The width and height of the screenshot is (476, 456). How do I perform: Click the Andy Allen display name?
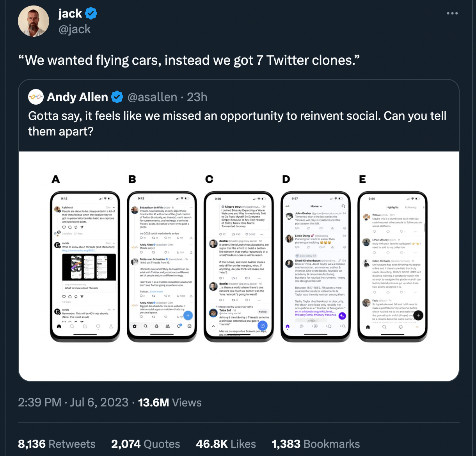(77, 97)
